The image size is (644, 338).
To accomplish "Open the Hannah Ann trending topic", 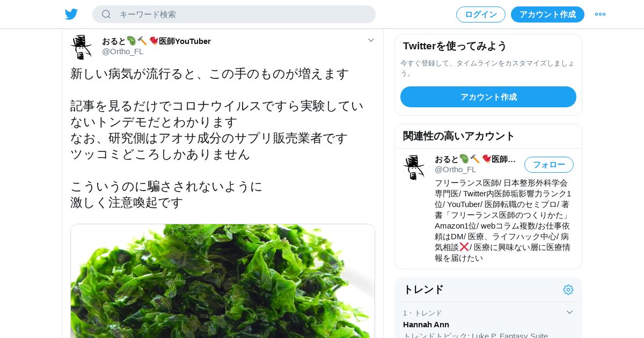I will (426, 325).
